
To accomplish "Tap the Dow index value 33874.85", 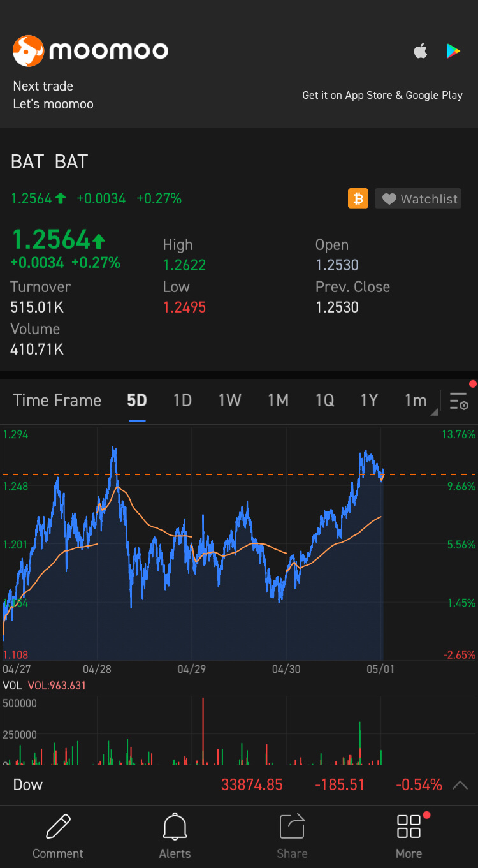I will pos(252,785).
